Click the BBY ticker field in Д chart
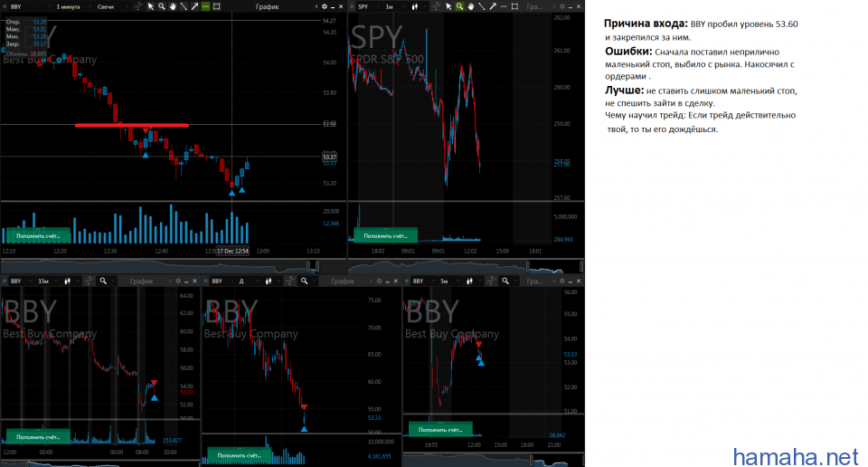 click(223, 281)
